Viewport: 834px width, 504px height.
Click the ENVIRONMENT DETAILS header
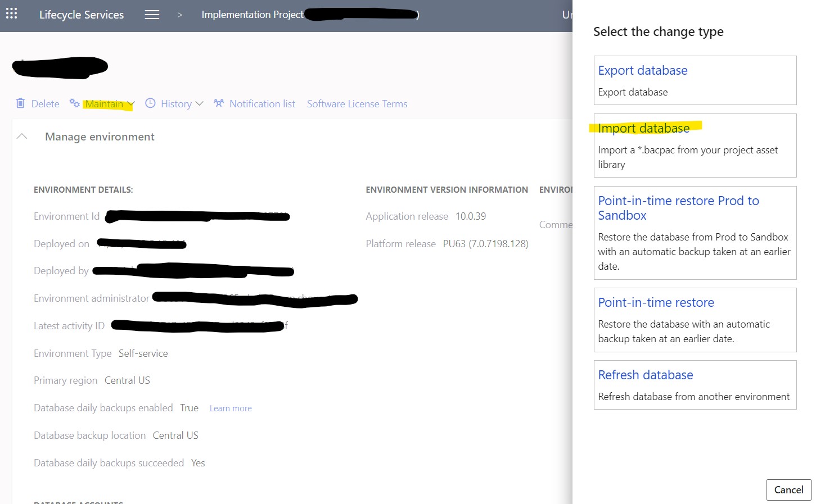pos(83,190)
